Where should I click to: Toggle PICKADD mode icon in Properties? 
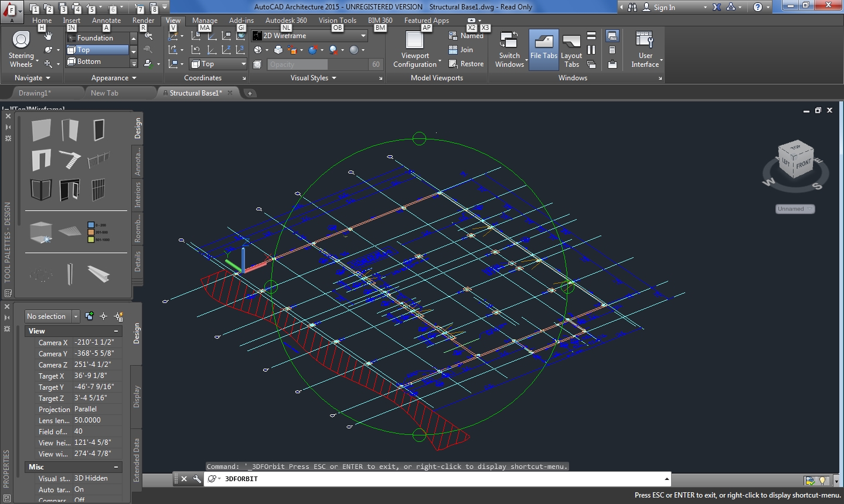click(x=89, y=316)
